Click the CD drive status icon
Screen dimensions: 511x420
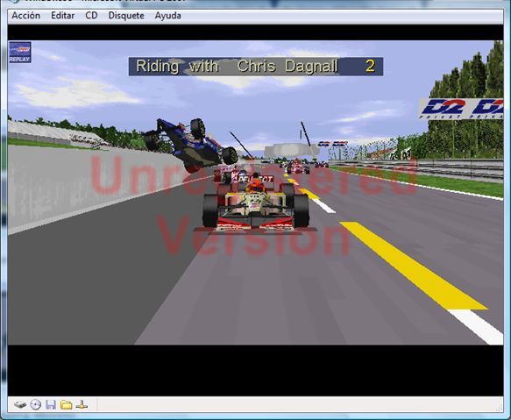click(36, 405)
